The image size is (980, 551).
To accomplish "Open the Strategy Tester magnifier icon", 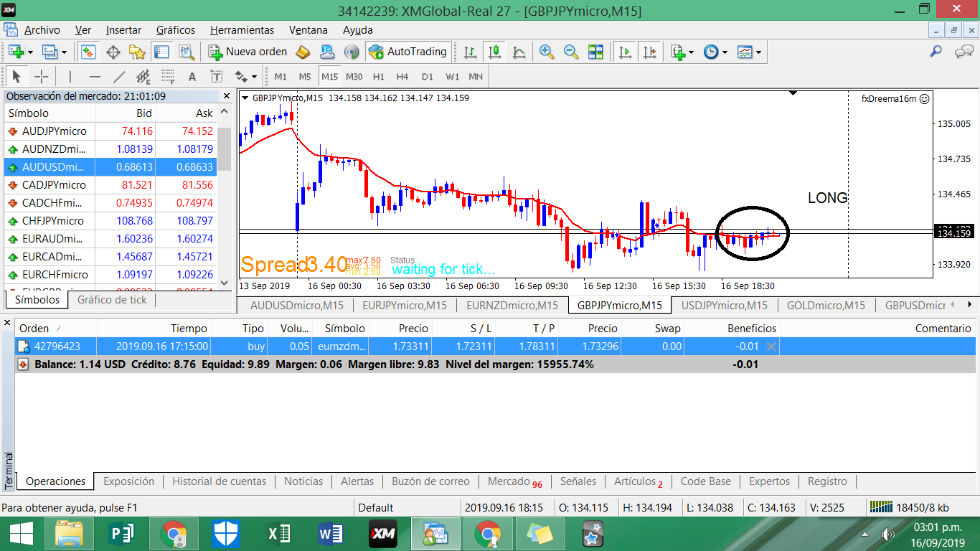I will coord(187,52).
